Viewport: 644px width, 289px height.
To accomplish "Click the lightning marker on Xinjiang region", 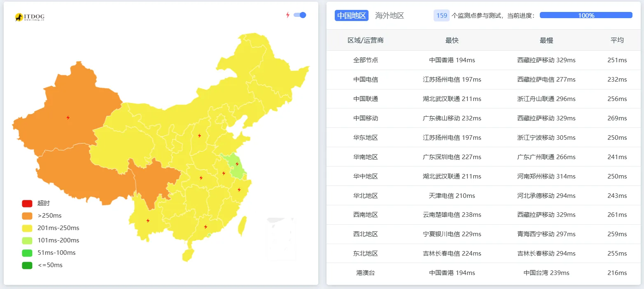I will pyautogui.click(x=68, y=117).
